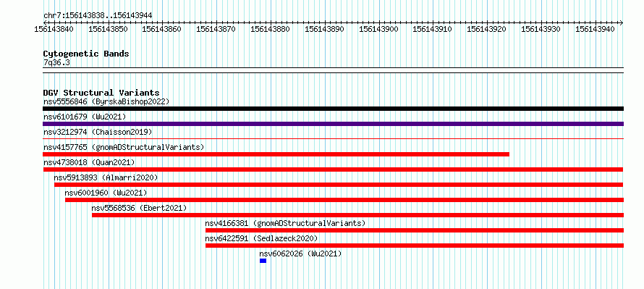Click ruler position 156143930

click(541, 29)
